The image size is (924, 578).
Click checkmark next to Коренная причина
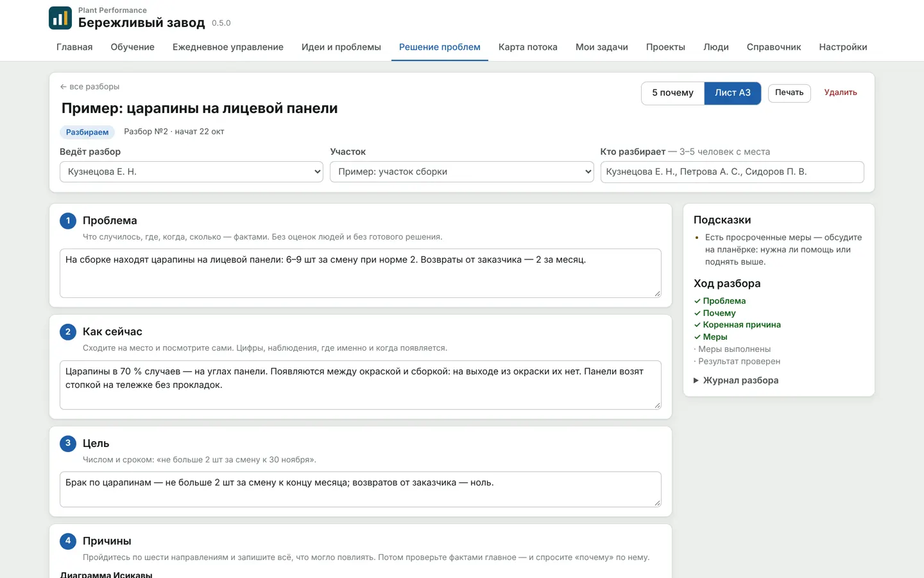[697, 325]
